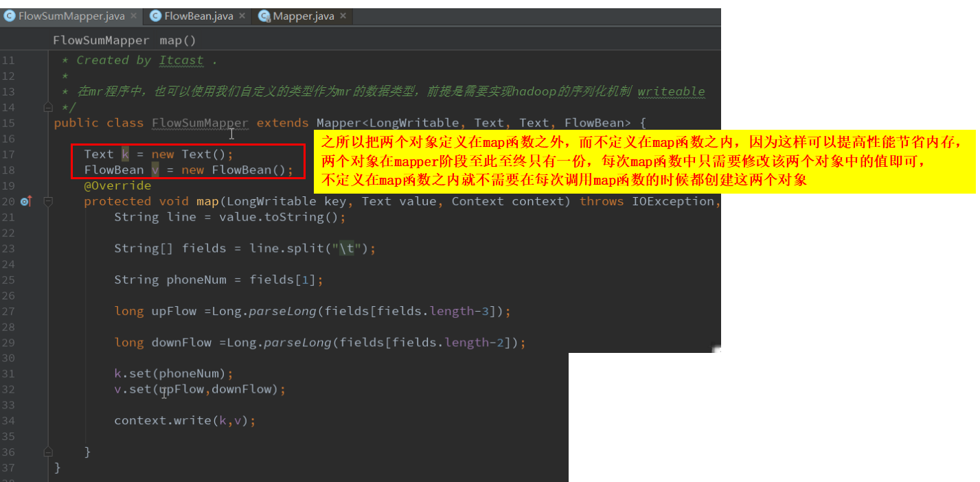Click 'length-2' on line 29
Viewport: 980px width, 482px height.
475,343
